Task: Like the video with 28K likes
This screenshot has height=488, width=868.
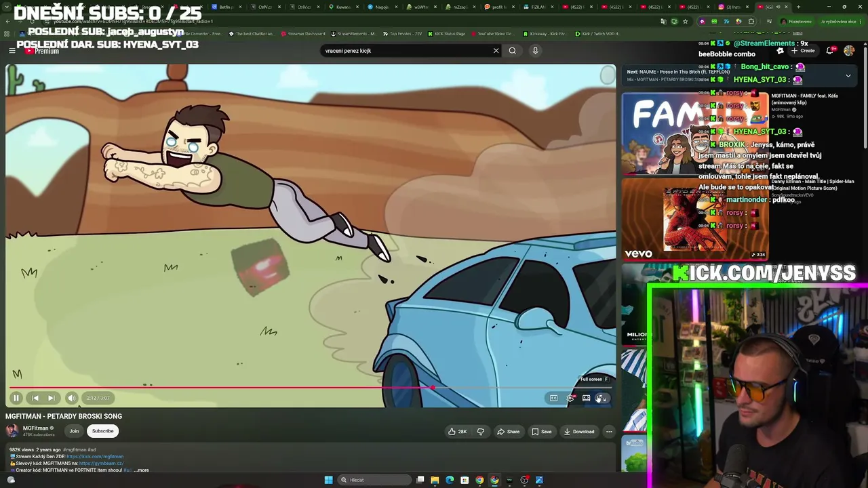Action: click(458, 432)
